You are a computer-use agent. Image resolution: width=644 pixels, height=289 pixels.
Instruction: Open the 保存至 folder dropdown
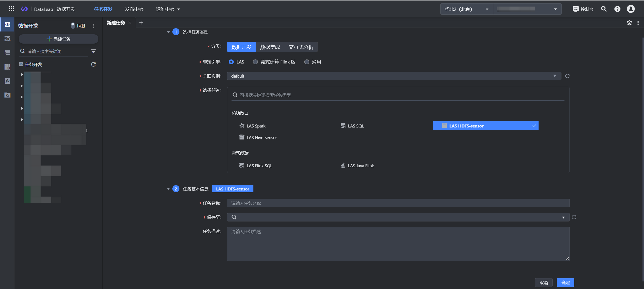pos(398,217)
